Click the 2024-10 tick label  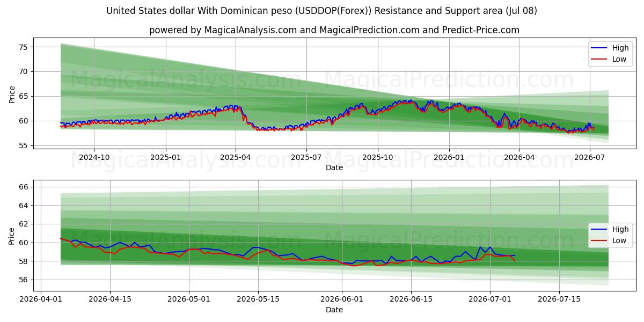click(94, 157)
